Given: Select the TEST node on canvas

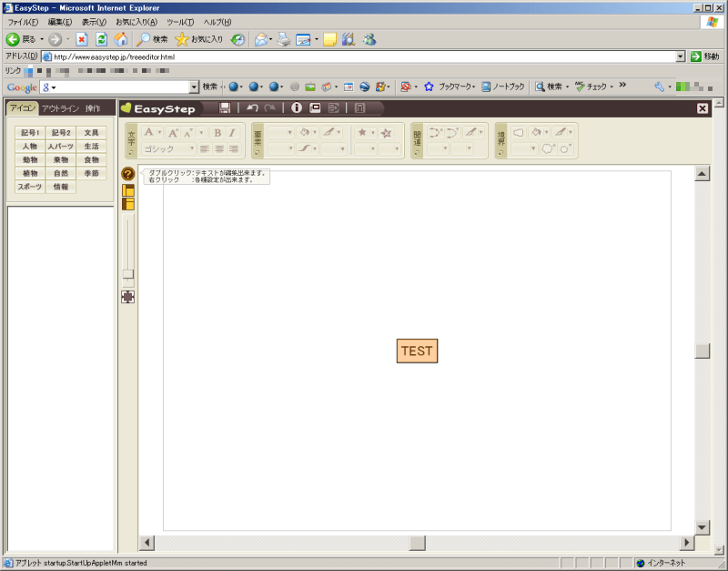Looking at the screenshot, I should click(417, 351).
